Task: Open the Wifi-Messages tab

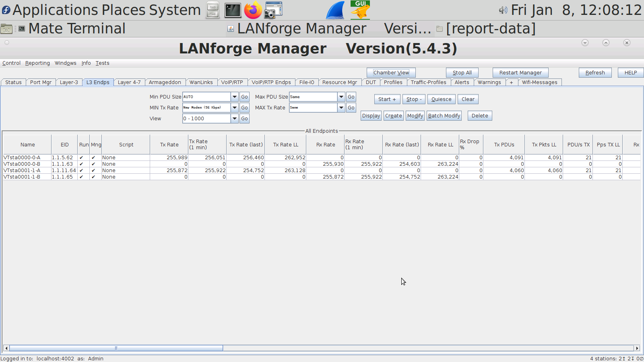Action: point(540,82)
